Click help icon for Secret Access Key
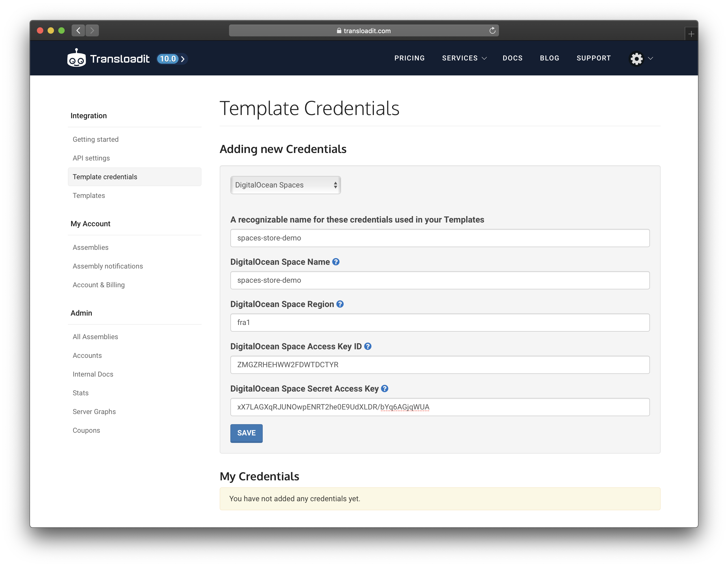 pyautogui.click(x=385, y=389)
